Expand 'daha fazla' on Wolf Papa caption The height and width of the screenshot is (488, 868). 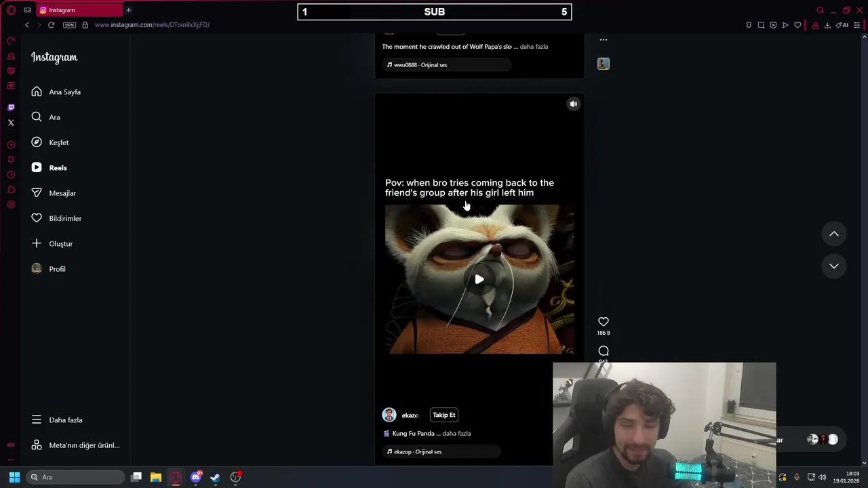534,47
